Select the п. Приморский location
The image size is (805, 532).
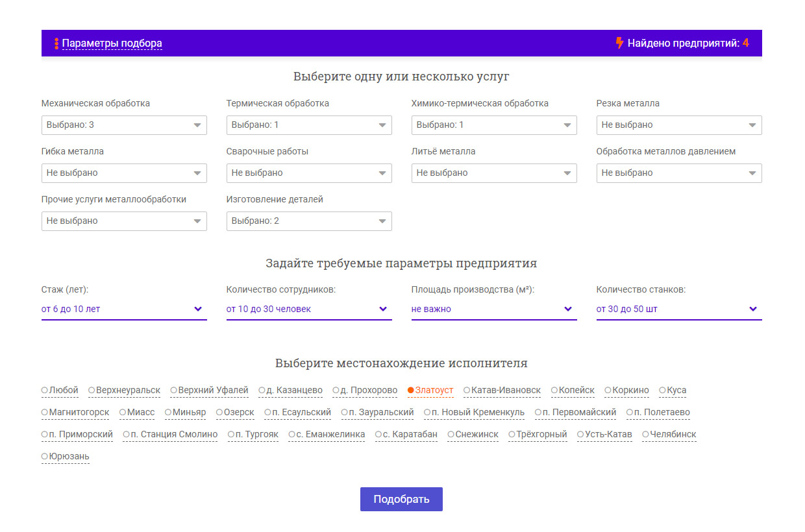tap(77, 435)
